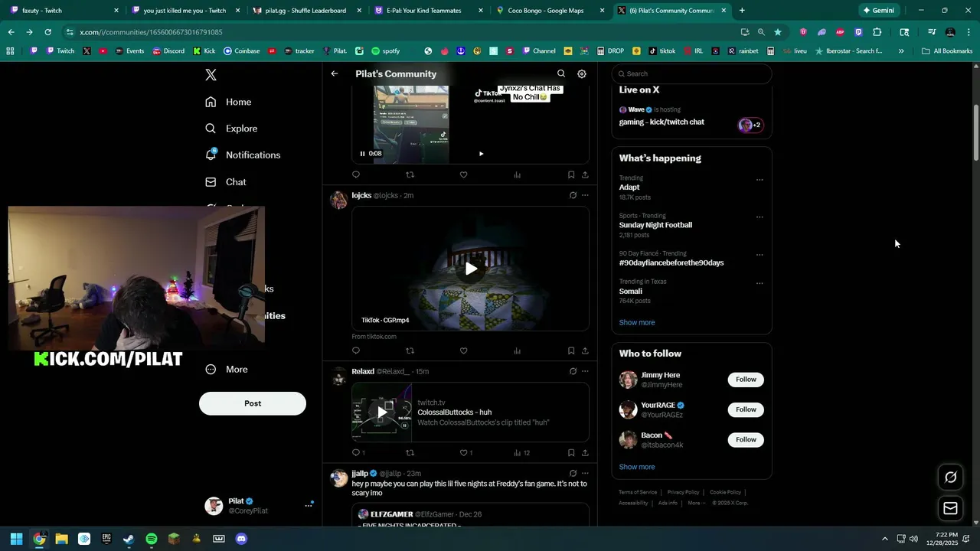Open the Grok floating button
This screenshot has width=980, height=551.
[950, 478]
